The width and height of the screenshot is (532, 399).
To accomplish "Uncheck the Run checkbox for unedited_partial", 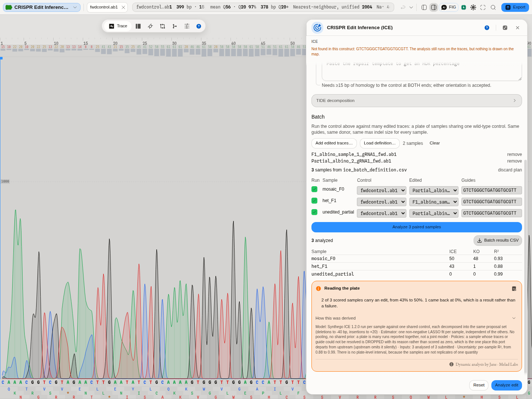I will pyautogui.click(x=314, y=212).
